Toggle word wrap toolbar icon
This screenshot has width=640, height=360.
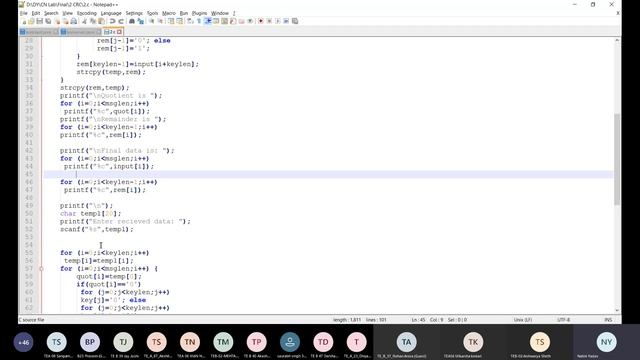point(190,21)
